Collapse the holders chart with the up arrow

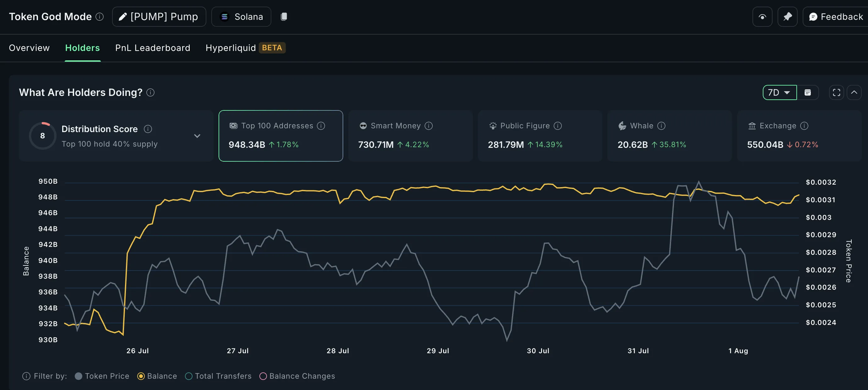[855, 92]
